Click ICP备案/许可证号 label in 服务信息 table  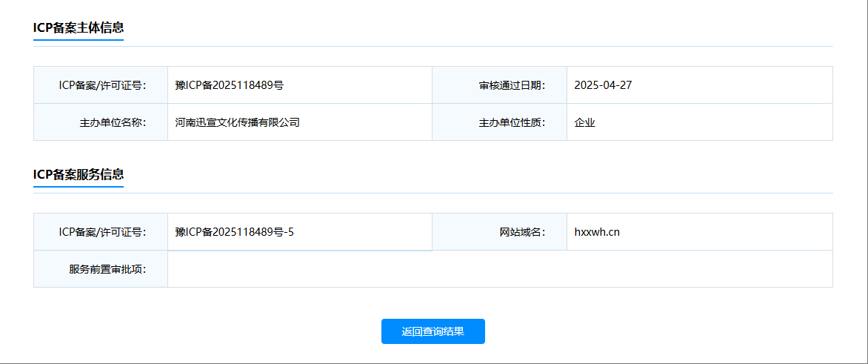pos(102,232)
